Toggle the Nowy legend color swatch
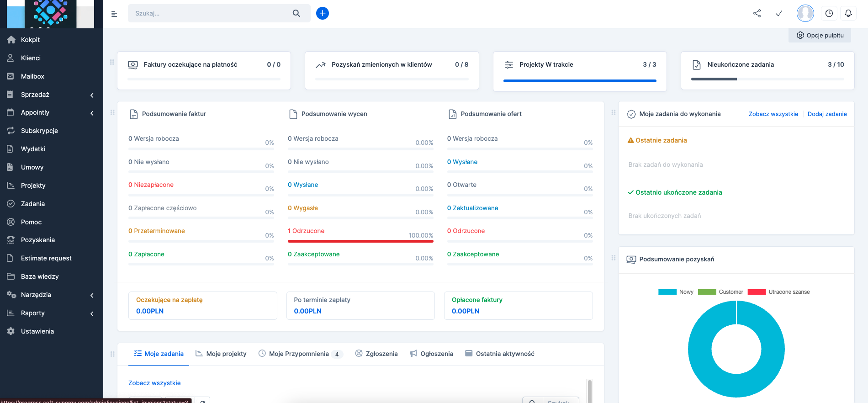This screenshot has width=868, height=403. click(667, 292)
